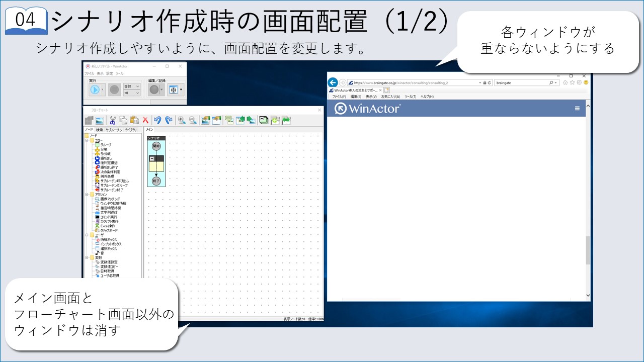Screen dimensions: 644x362
Task: Click browser home icon
Action: pyautogui.click(x=566, y=82)
